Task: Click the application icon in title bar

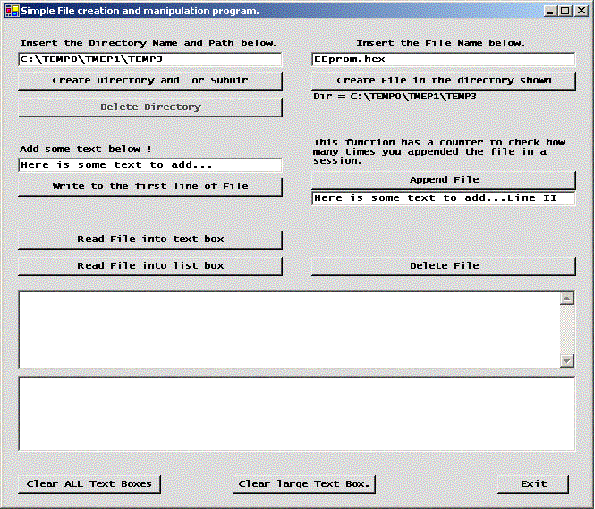Action: [x=12, y=11]
